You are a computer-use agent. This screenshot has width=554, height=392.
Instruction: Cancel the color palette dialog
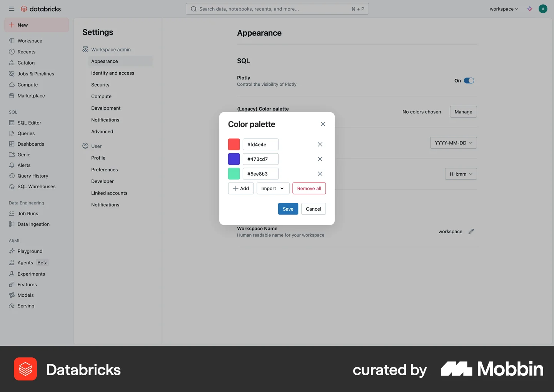point(314,209)
